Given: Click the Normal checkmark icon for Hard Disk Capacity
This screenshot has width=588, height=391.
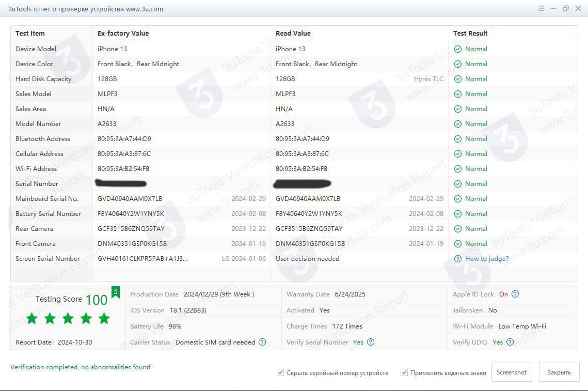Looking at the screenshot, I should click(458, 79).
